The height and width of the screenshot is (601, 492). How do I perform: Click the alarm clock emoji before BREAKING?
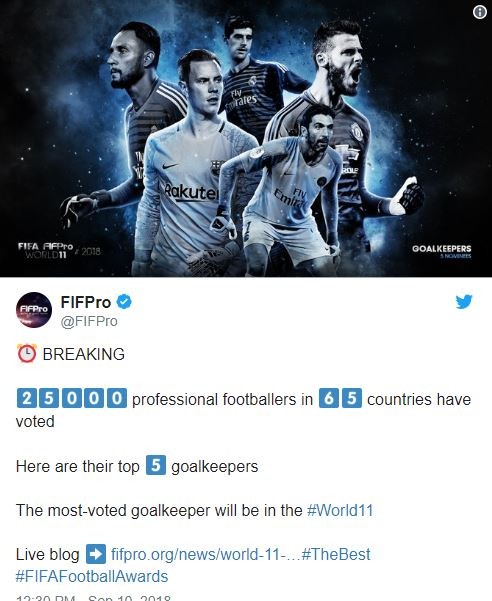(26, 353)
